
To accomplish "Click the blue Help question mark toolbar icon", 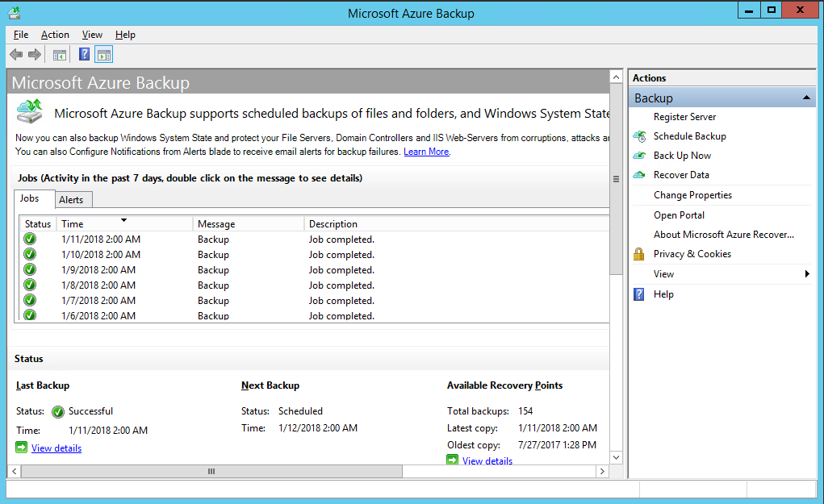I will coord(84,55).
